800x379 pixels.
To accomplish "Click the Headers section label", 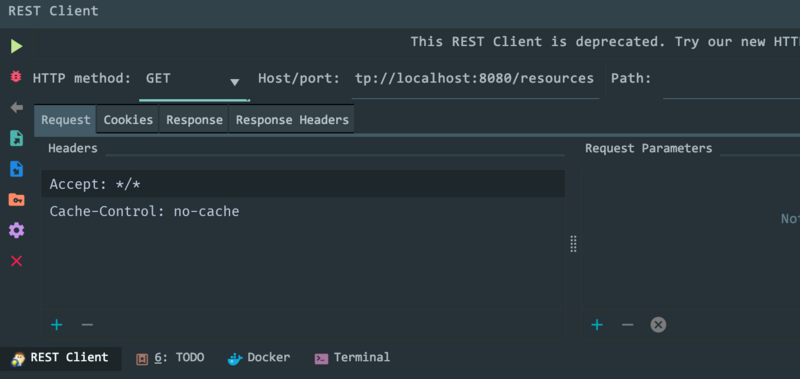I will (x=72, y=148).
